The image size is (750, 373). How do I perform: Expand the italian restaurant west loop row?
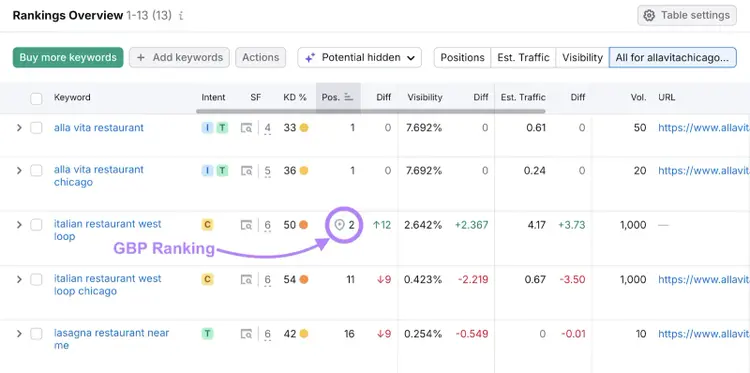click(19, 225)
